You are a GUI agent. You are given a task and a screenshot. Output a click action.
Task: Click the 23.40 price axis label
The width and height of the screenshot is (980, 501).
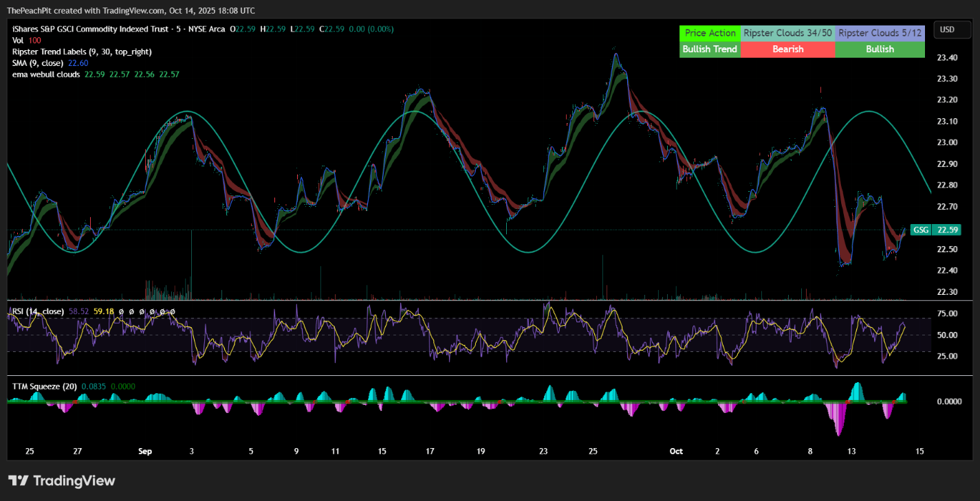[947, 58]
